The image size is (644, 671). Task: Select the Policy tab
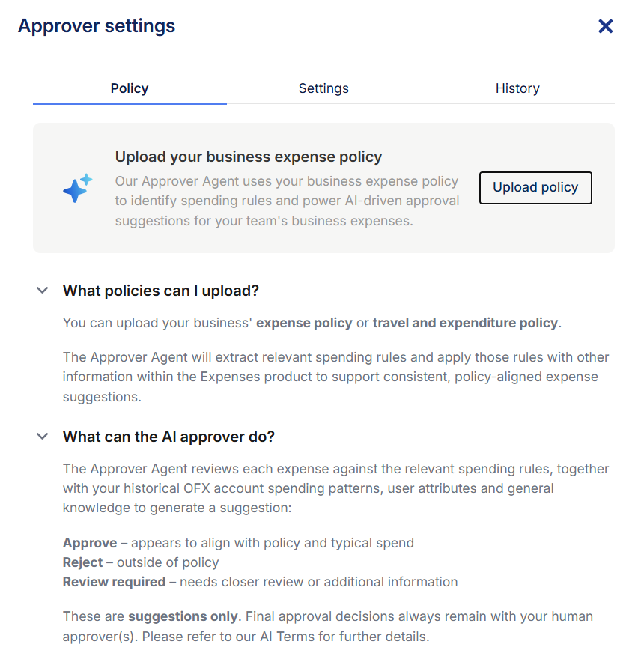[130, 88]
